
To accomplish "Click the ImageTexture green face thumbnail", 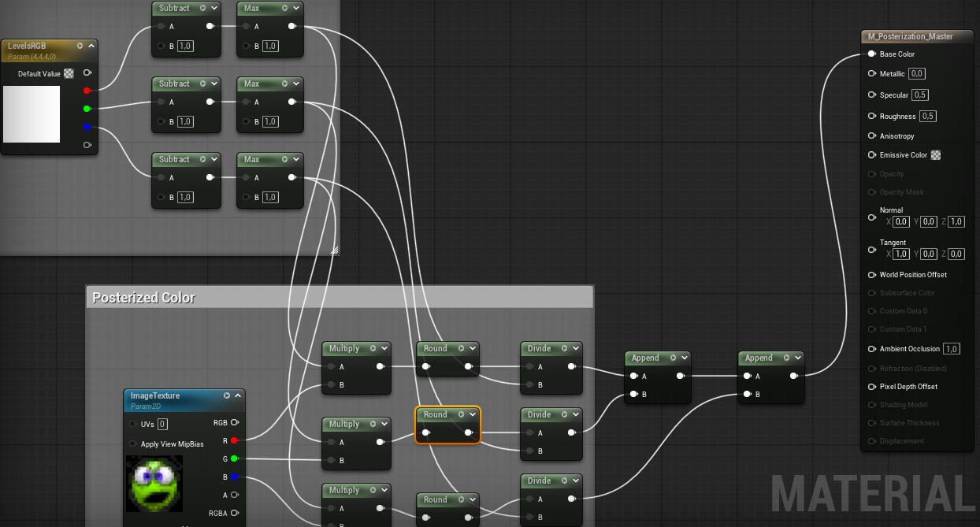I will [x=154, y=483].
